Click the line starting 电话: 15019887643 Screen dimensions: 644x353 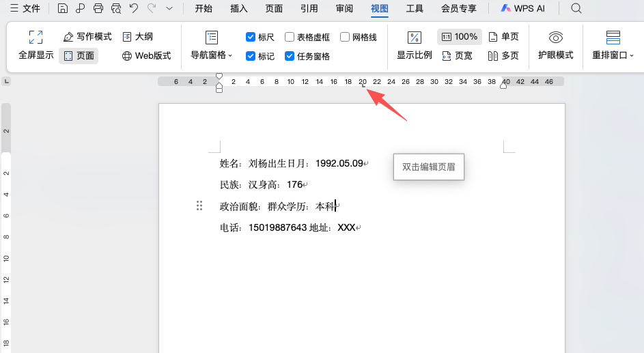[290, 227]
